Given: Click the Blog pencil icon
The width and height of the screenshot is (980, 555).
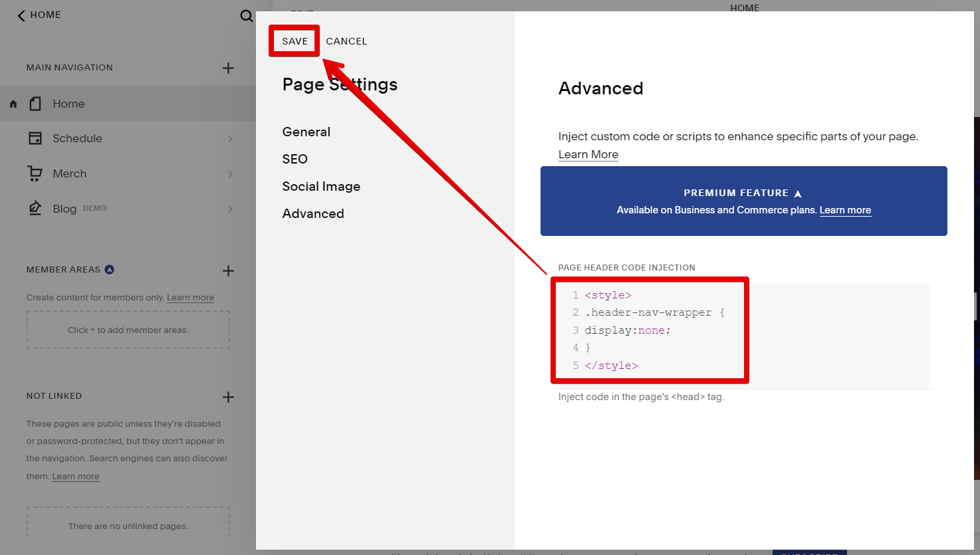Looking at the screenshot, I should [35, 208].
